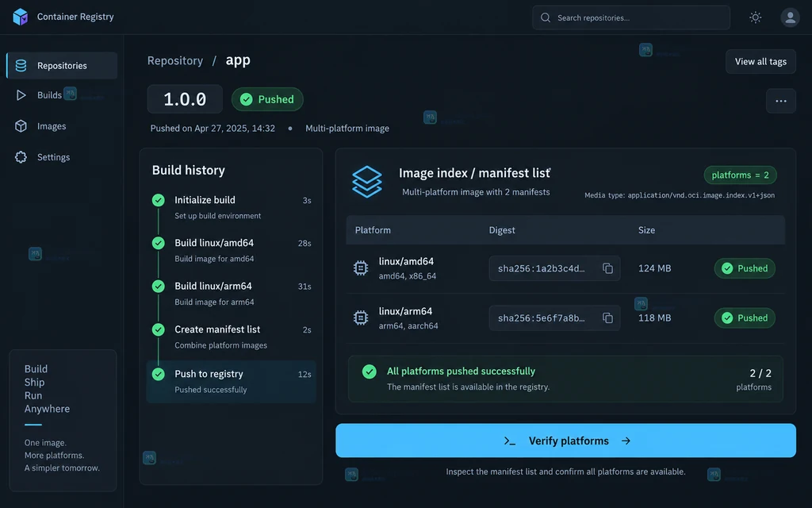
Task: Click terminal prompt icon on Verify platforms
Action: pos(510,441)
